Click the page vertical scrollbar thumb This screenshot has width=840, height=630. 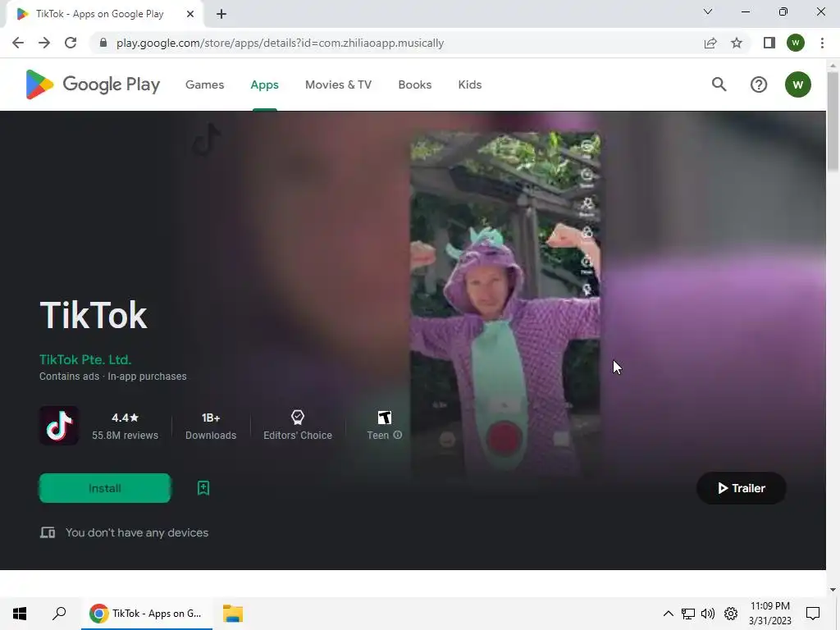(833, 121)
